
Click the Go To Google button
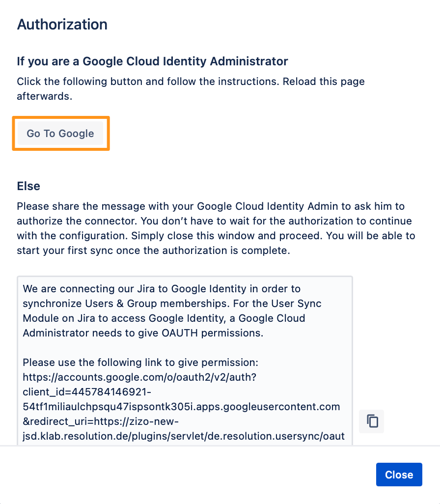click(x=60, y=133)
